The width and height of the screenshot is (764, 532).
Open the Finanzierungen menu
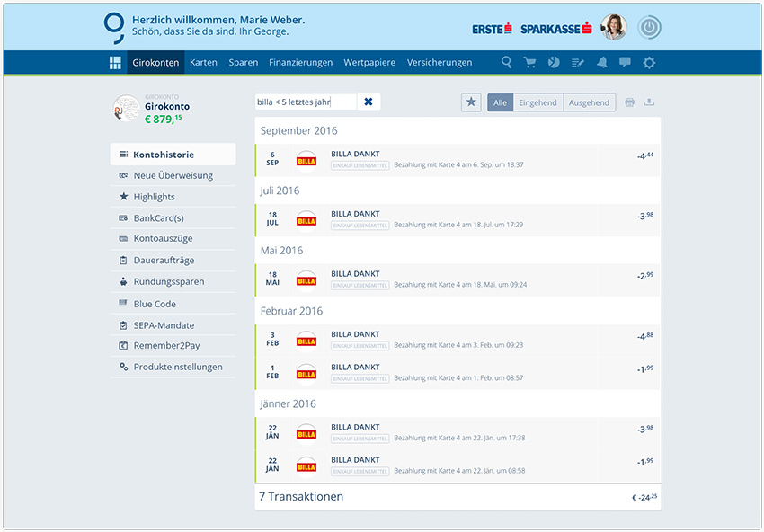[x=300, y=62]
